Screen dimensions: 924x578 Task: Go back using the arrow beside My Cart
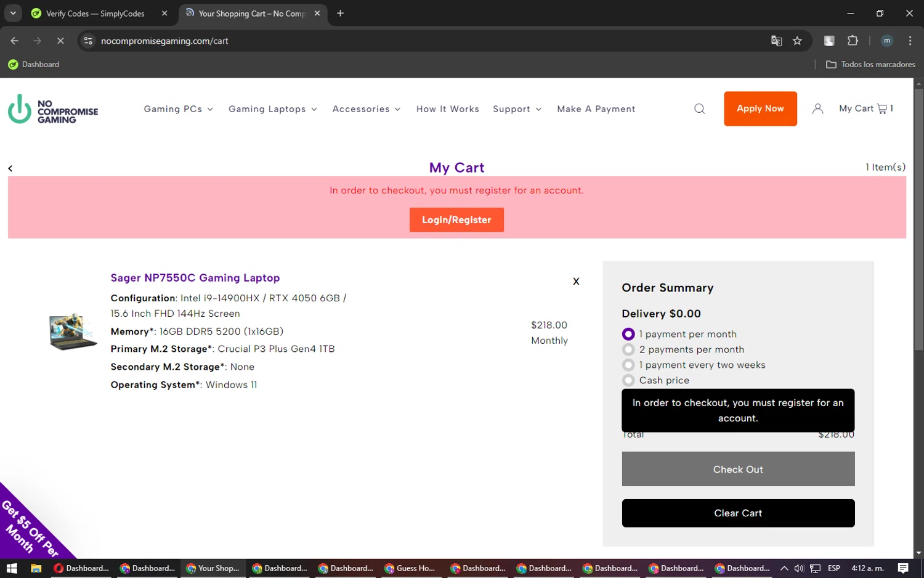10,168
